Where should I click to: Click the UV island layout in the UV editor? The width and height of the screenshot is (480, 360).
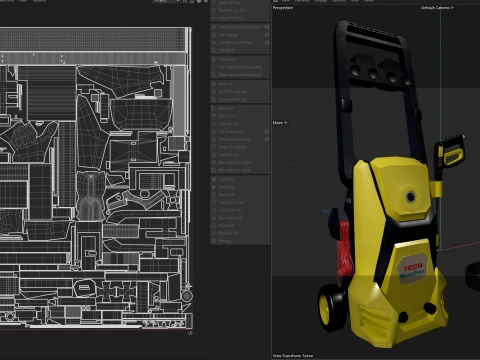point(96,178)
